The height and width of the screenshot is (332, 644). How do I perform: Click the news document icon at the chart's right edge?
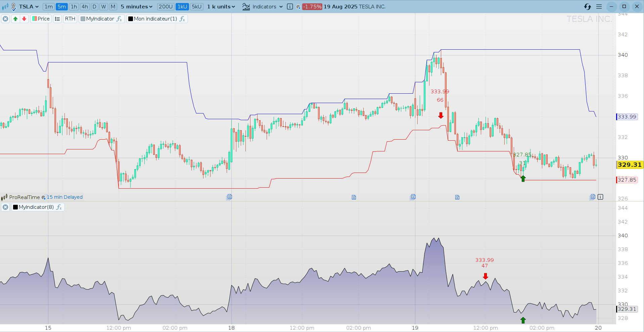click(593, 197)
